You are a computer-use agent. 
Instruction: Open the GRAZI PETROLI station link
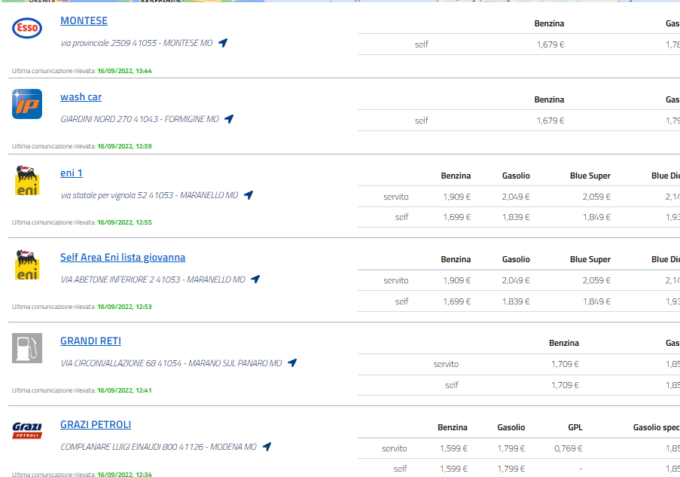[x=95, y=425]
